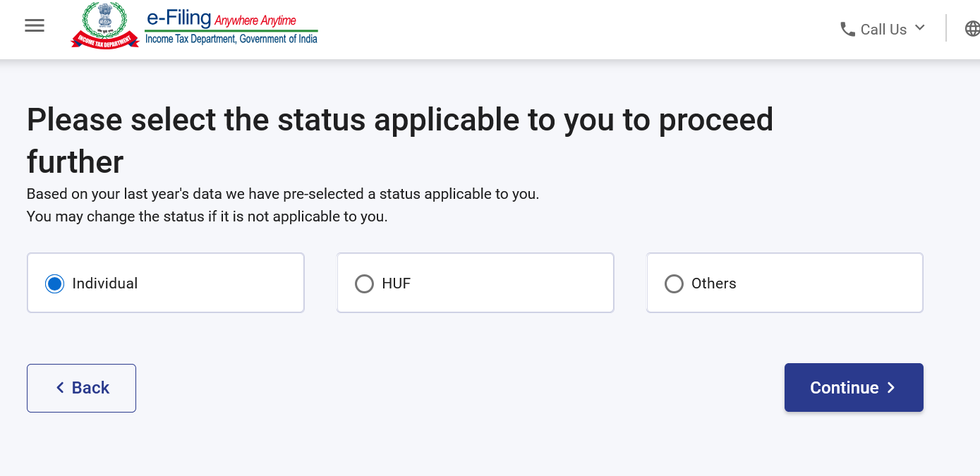Click the right arrow on Continue button

click(891, 388)
